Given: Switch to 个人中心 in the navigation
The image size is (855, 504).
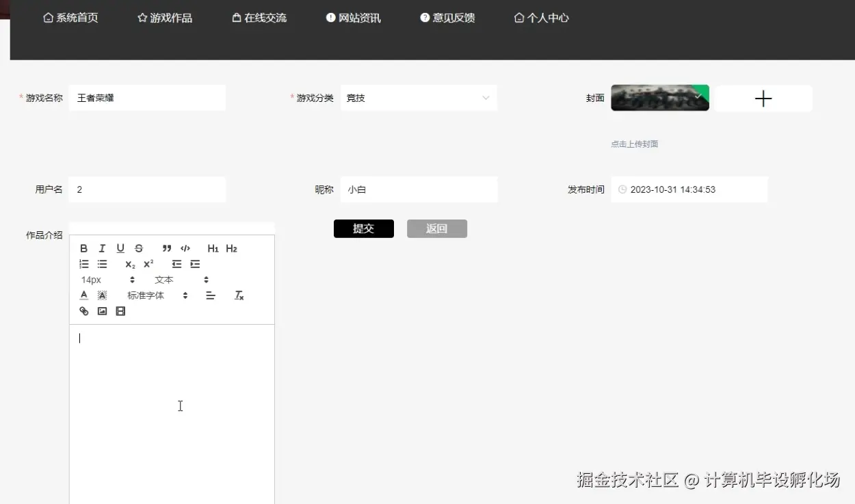Looking at the screenshot, I should point(541,17).
